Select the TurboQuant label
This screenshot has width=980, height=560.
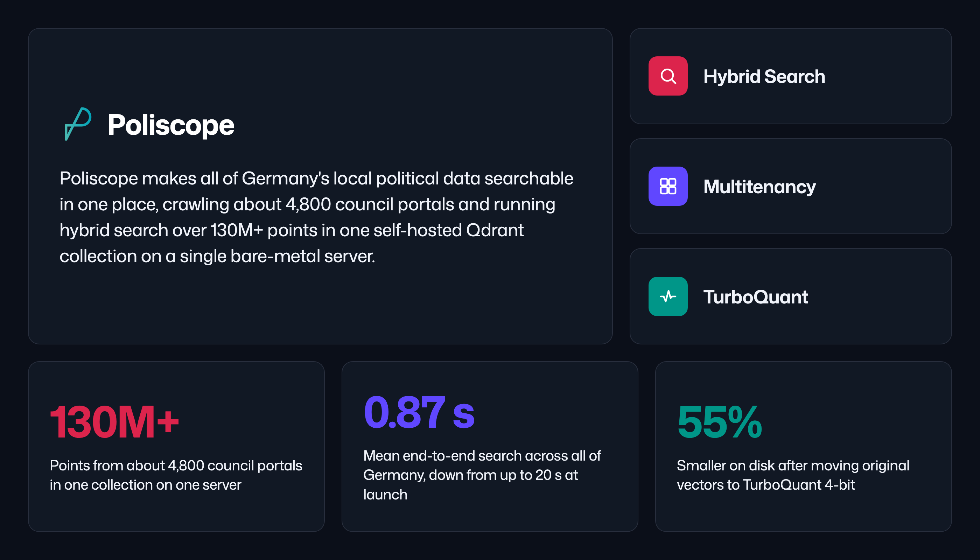point(755,296)
